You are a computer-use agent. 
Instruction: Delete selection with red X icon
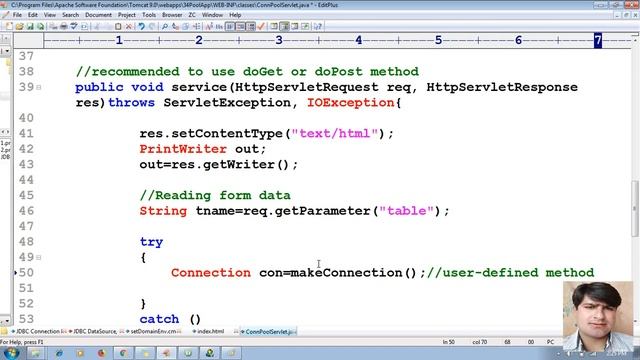(x=129, y=26)
